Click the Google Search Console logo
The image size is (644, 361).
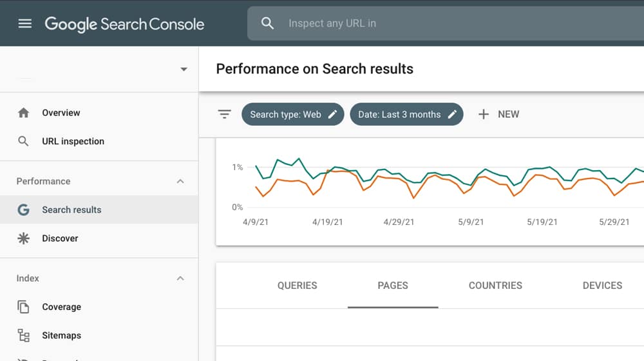[x=124, y=24]
